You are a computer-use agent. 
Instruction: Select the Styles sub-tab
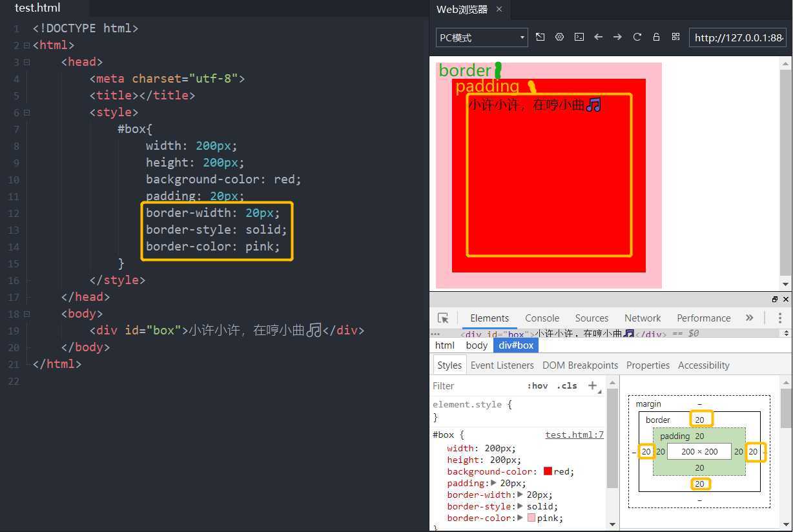(x=449, y=365)
